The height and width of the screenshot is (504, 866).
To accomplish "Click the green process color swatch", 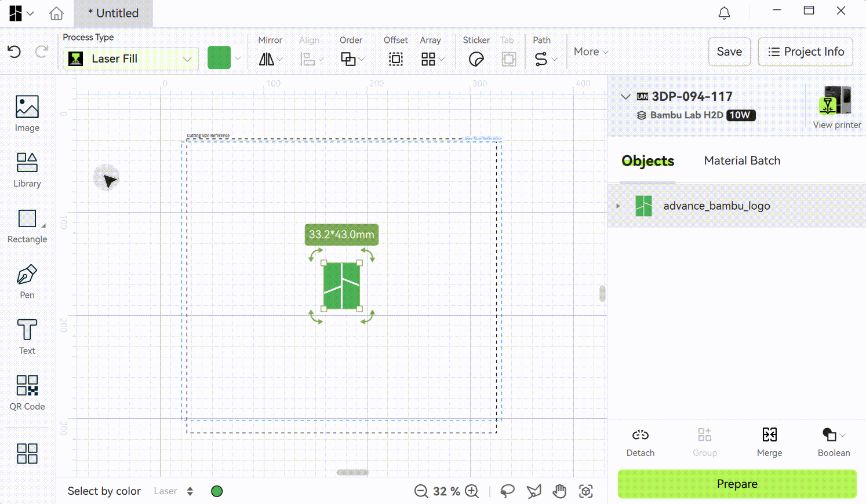I will pos(219,58).
